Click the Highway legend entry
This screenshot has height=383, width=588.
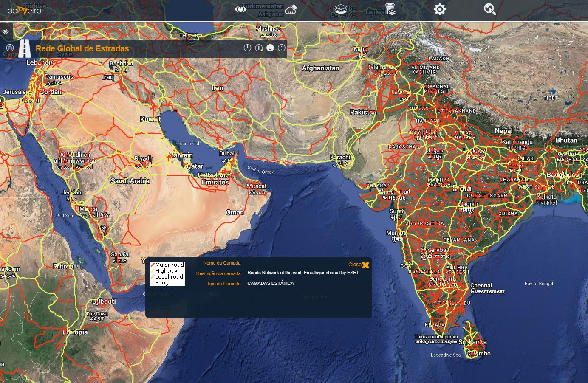164,271
